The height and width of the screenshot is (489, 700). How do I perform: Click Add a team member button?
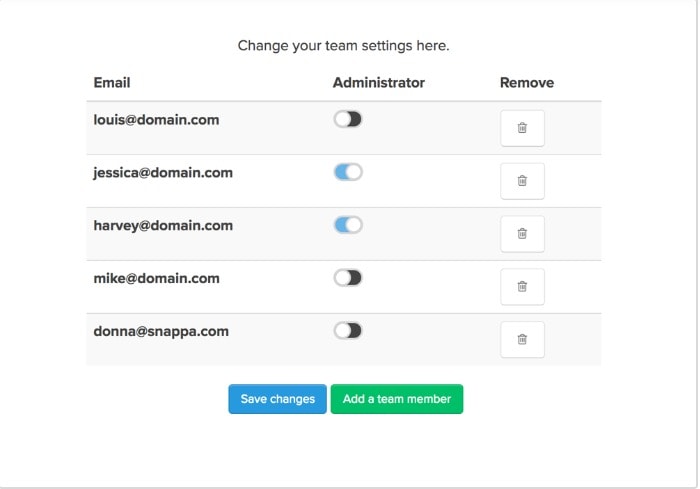tap(397, 399)
